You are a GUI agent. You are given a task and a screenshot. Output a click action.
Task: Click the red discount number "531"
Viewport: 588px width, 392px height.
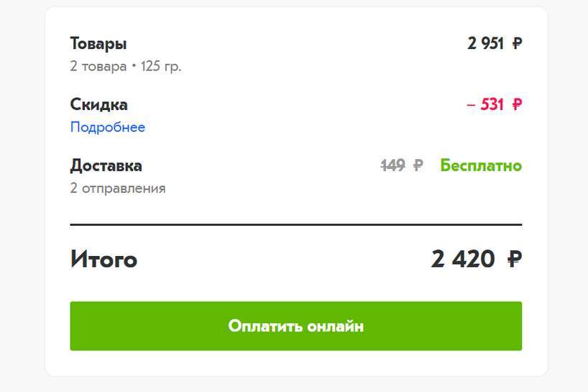tap(492, 105)
